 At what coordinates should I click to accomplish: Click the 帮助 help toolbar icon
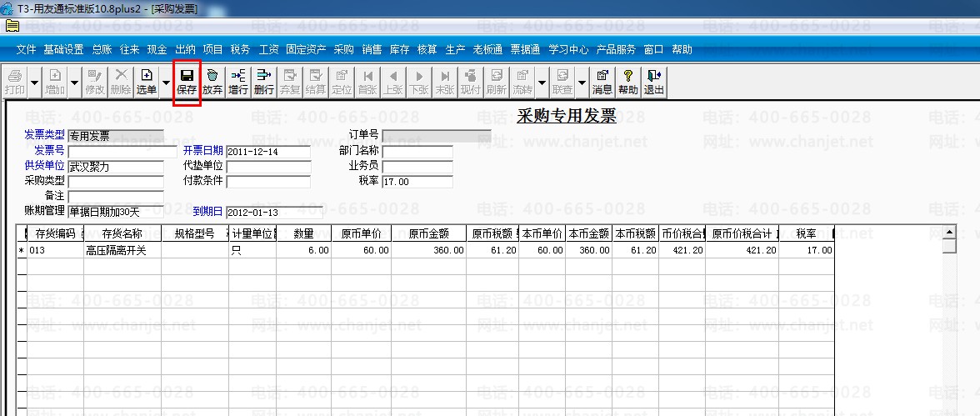pyautogui.click(x=628, y=82)
